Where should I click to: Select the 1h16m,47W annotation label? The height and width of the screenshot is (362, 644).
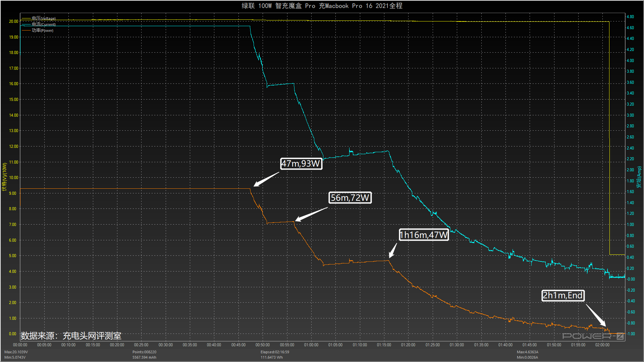(424, 235)
